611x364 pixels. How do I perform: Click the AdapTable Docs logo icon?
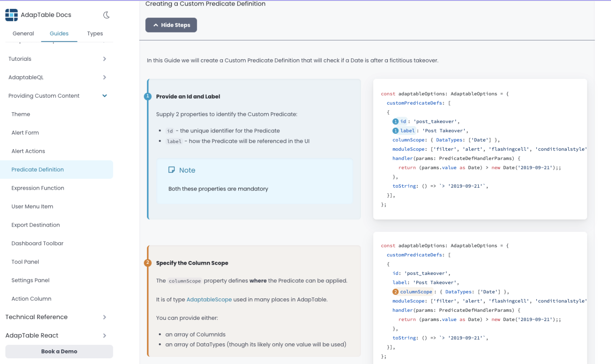[x=11, y=15]
